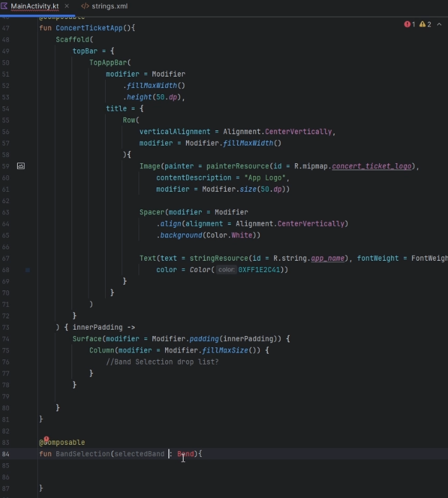The width and height of the screenshot is (448, 498).
Task: Click 'contentDescription' on line 60
Action: tap(194, 178)
